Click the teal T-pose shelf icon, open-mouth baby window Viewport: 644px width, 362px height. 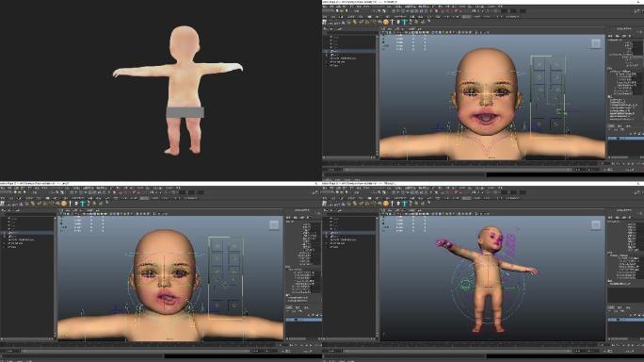[x=404, y=22]
